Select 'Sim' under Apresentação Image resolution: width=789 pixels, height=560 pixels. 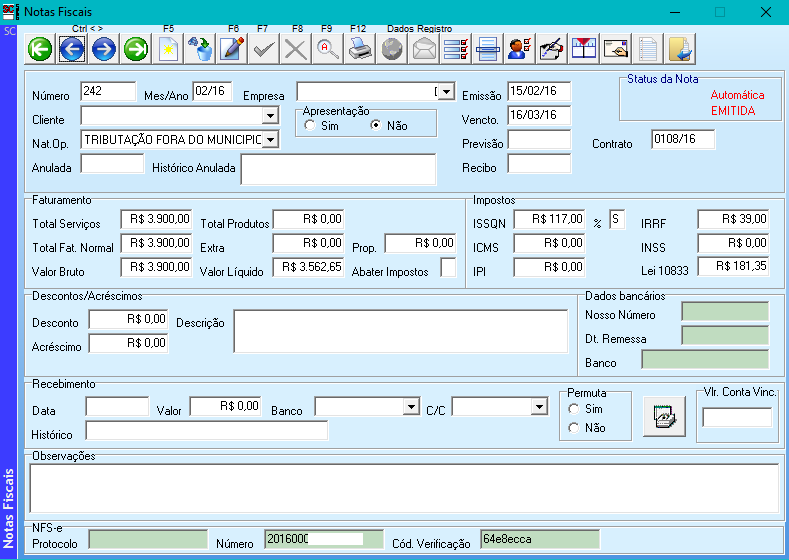tap(311, 126)
